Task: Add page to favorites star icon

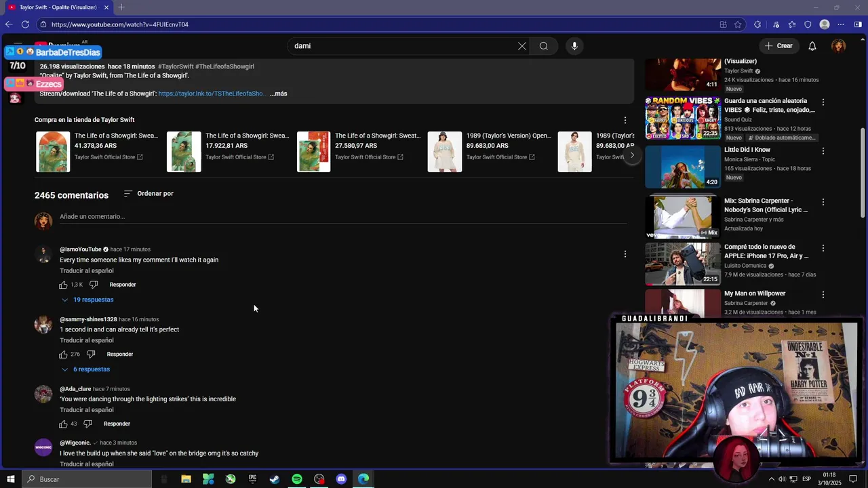Action: tap(738, 24)
